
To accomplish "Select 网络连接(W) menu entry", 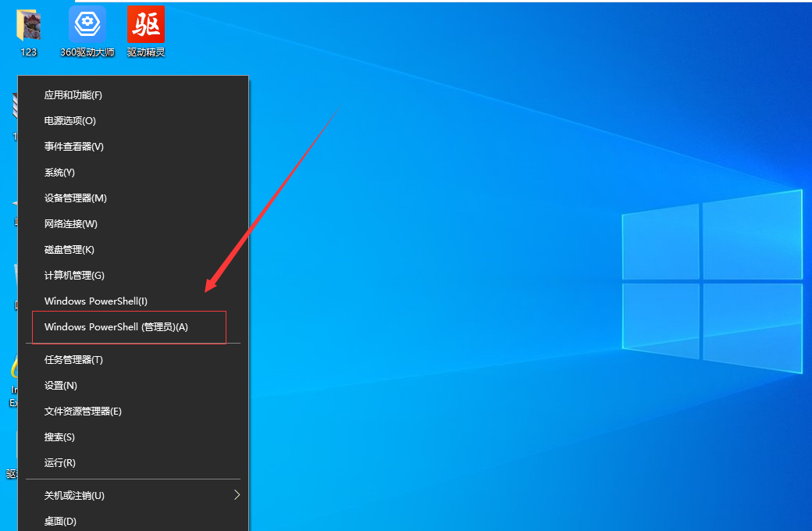I will [71, 224].
